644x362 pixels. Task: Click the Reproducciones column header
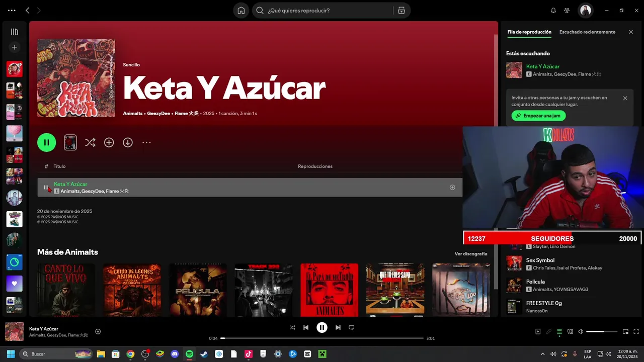pos(315,166)
